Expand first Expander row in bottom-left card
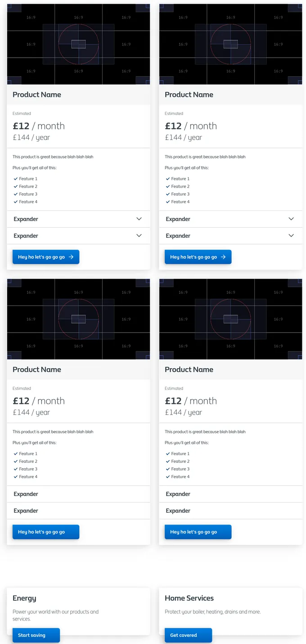Viewport: 306px width, 644px height. (x=78, y=494)
